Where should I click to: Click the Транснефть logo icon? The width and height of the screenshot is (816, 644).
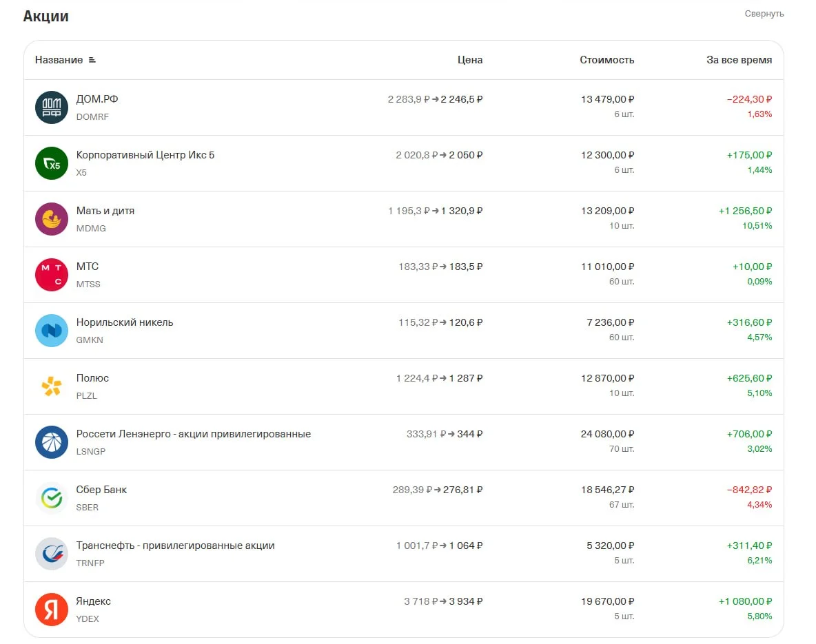pos(52,554)
